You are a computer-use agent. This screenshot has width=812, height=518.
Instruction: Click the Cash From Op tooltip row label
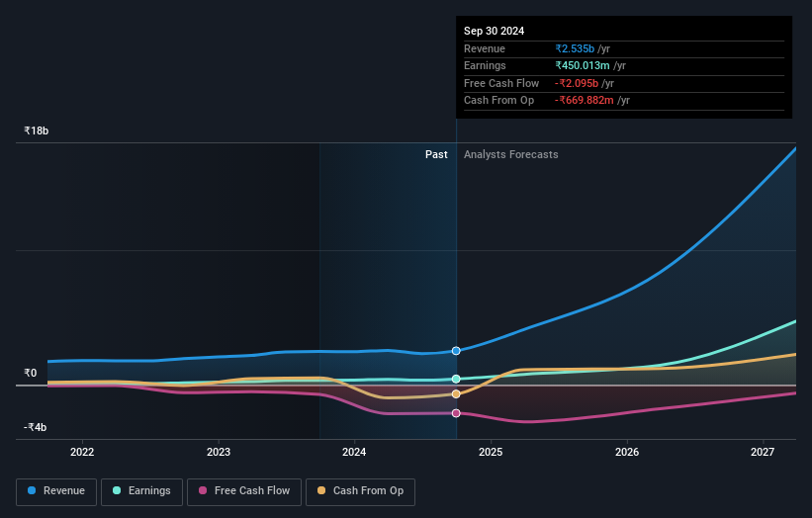pos(498,101)
